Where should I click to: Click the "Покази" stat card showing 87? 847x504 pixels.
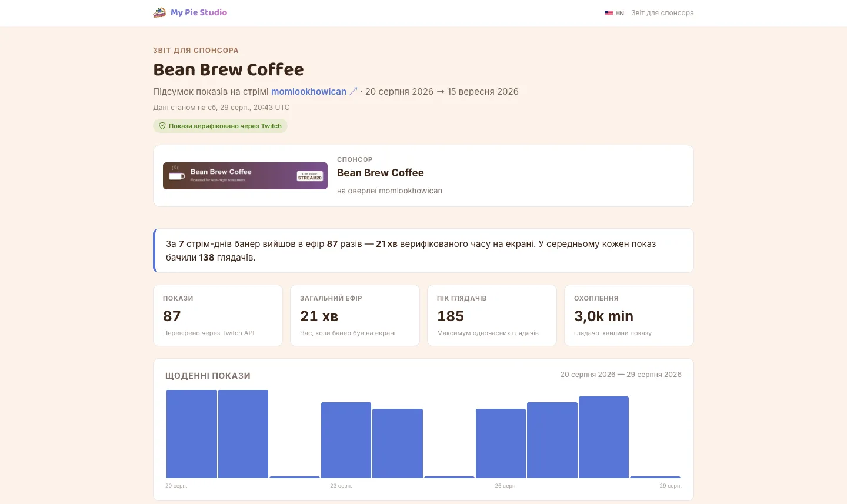pyautogui.click(x=218, y=316)
